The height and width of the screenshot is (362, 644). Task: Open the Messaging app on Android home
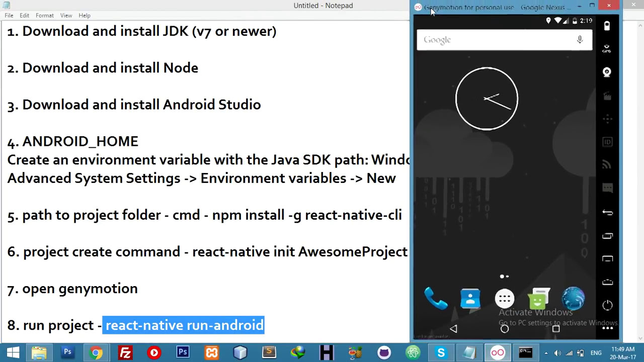[x=539, y=298]
